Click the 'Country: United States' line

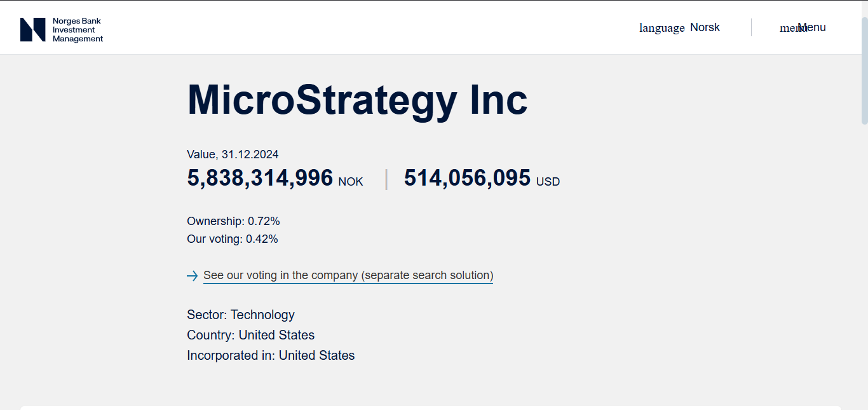click(x=250, y=335)
